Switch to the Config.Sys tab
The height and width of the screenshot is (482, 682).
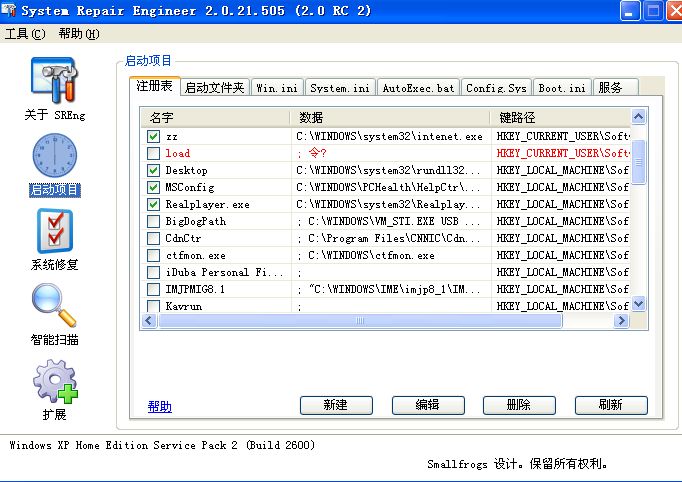point(496,88)
